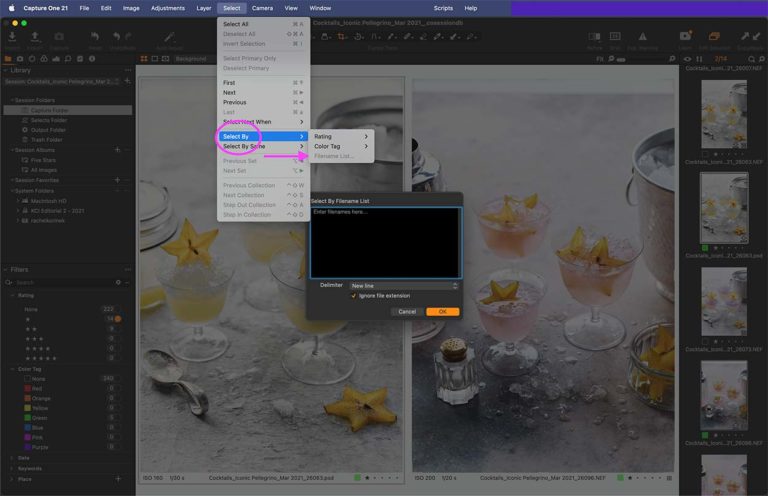Viewport: 768px width, 496px height.
Task: Click the Enter filenames text area
Action: 385,242
